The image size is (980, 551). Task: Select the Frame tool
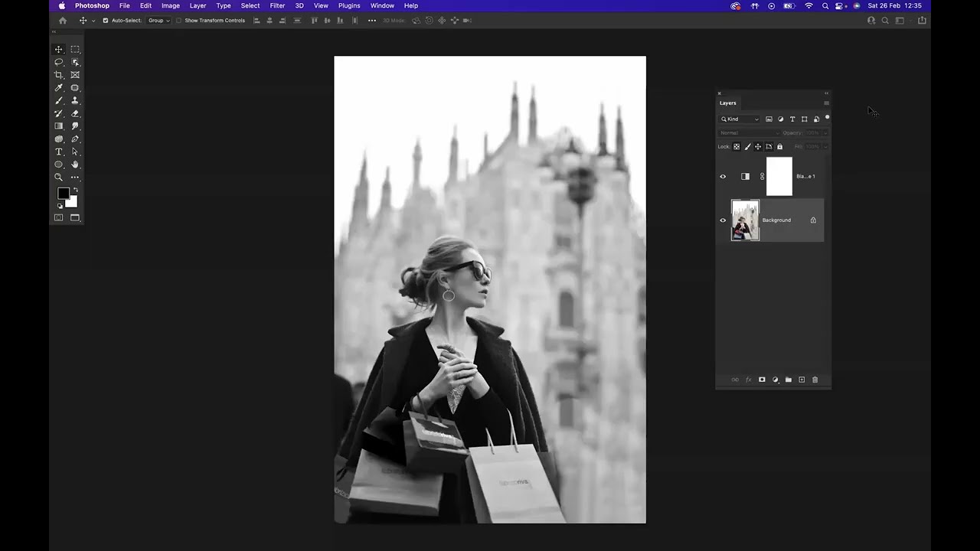(75, 75)
